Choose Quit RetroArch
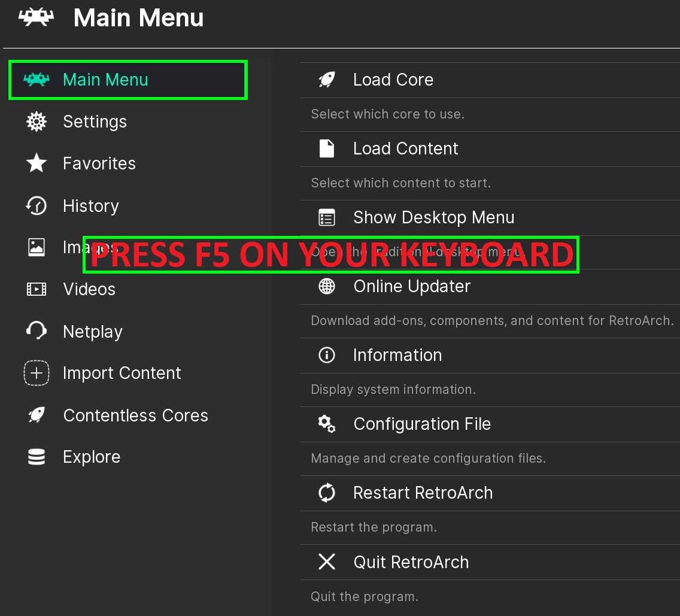Image resolution: width=680 pixels, height=616 pixels. (x=490, y=562)
